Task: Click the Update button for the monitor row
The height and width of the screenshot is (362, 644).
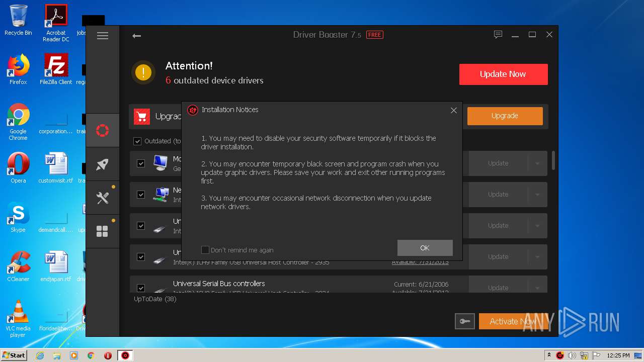Action: (x=498, y=163)
